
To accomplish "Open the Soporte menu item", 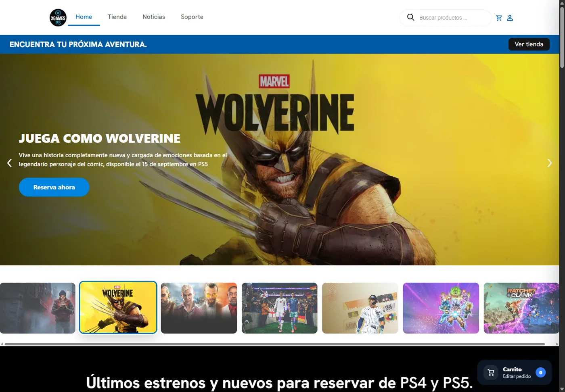I will 192,17.
